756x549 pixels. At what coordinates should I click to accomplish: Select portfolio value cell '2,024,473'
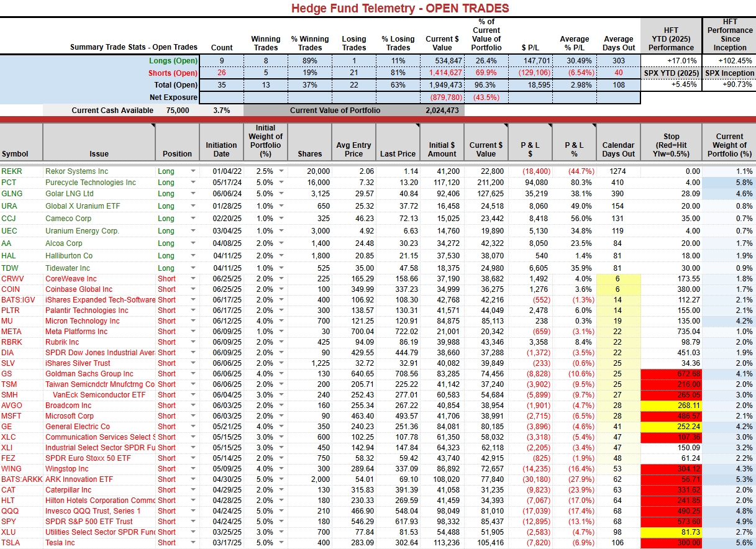(x=442, y=111)
